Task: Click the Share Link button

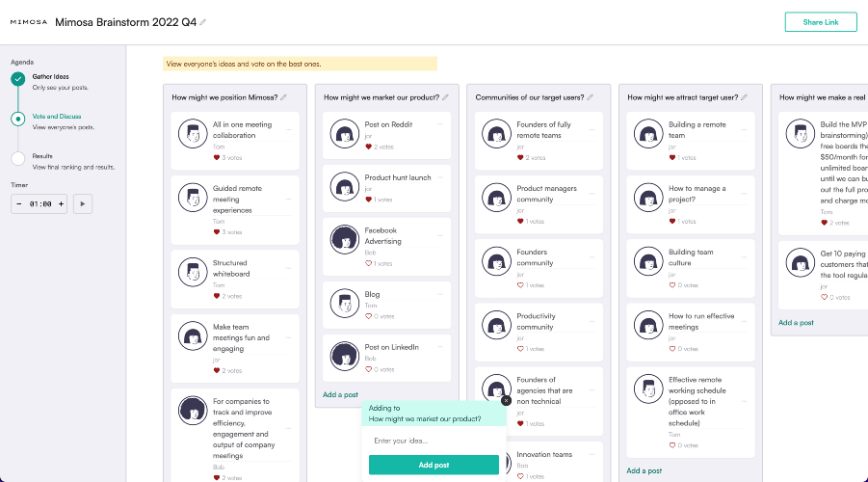Action: pyautogui.click(x=821, y=22)
